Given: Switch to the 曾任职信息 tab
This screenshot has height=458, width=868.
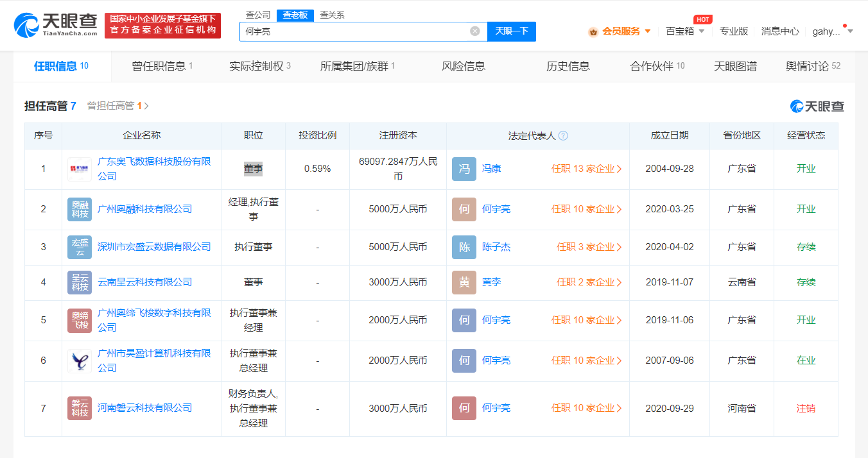Looking at the screenshot, I should tap(162, 66).
